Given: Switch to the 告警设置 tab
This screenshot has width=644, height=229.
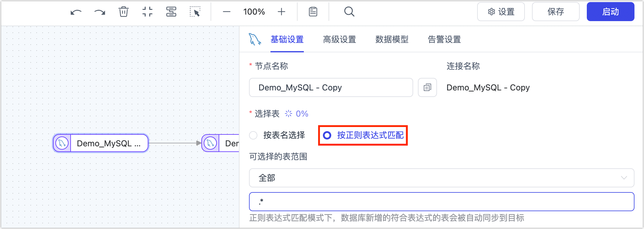Looking at the screenshot, I should point(444,39).
